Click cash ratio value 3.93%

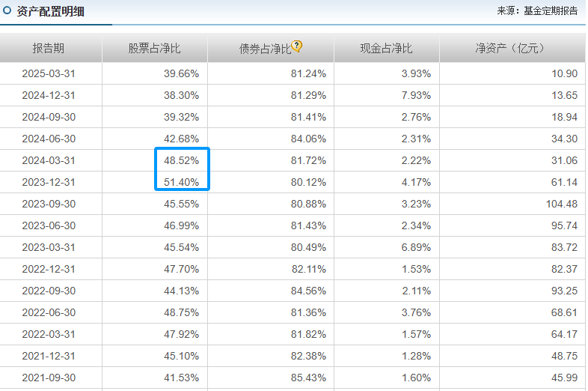pos(416,73)
